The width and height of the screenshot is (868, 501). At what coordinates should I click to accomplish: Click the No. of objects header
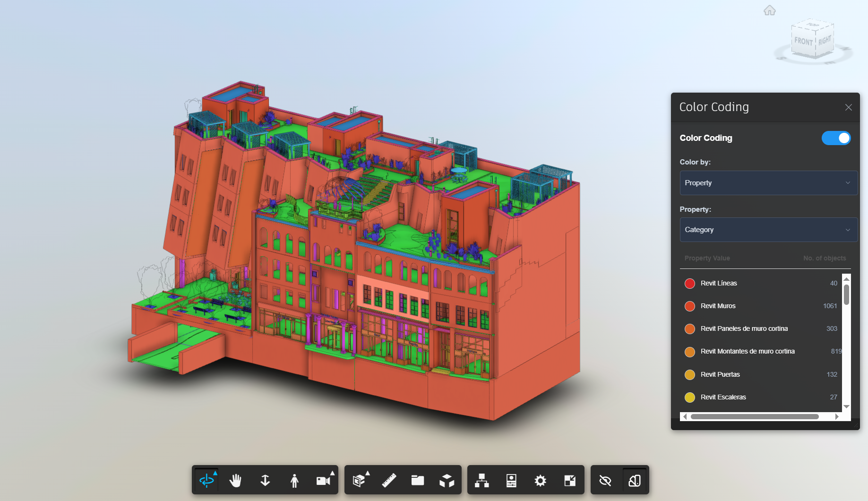[x=825, y=258]
